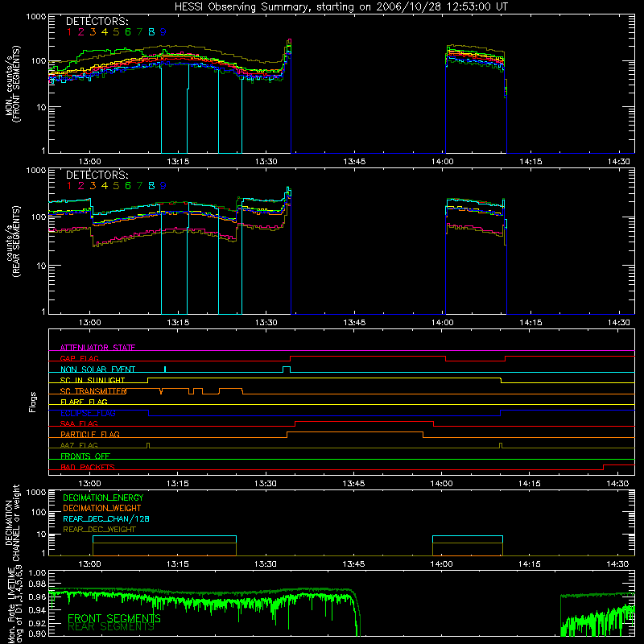Click the FLARE_FLAG label

point(84,402)
